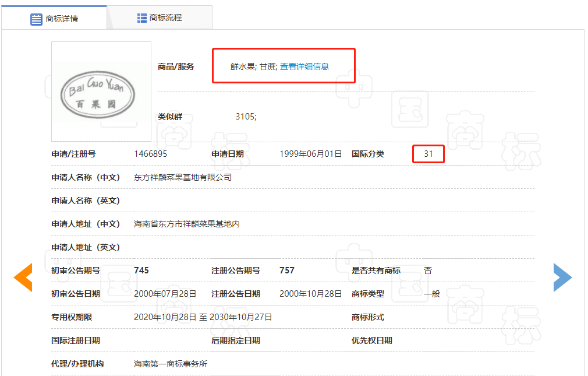Click the grid icon on 商标流程 tab
The width and height of the screenshot is (588, 376).
[141, 18]
